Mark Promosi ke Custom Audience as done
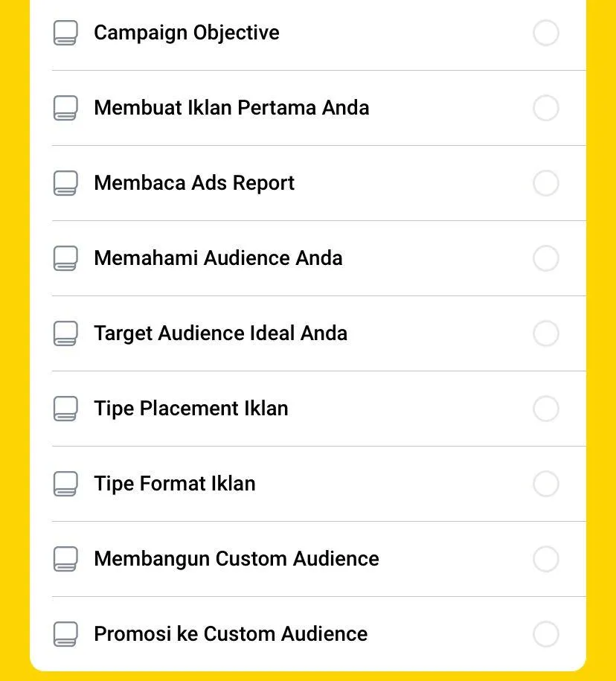This screenshot has height=681, width=616. click(x=545, y=633)
